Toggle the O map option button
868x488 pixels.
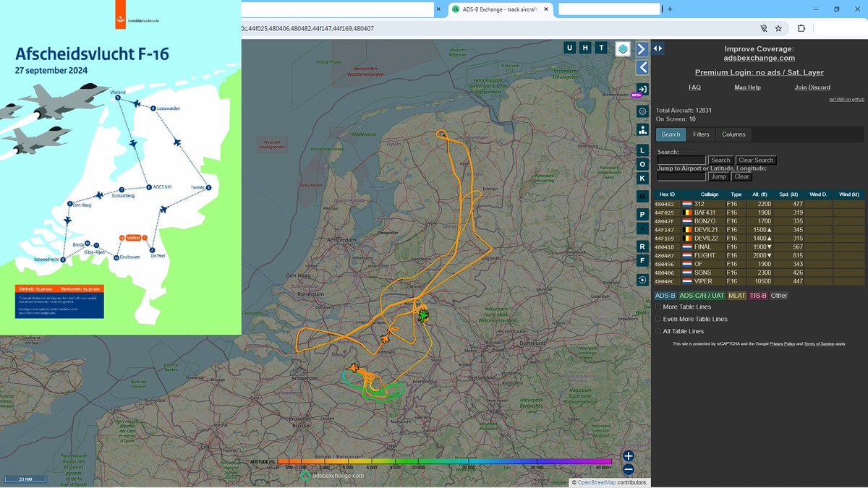[642, 164]
